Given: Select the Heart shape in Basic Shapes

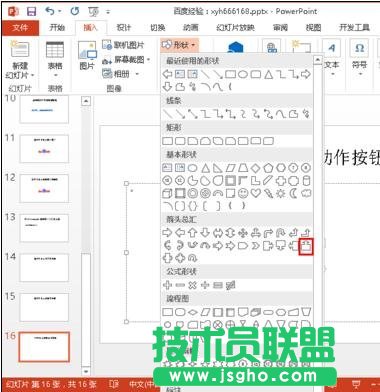Looking at the screenshot, I should [256, 193].
